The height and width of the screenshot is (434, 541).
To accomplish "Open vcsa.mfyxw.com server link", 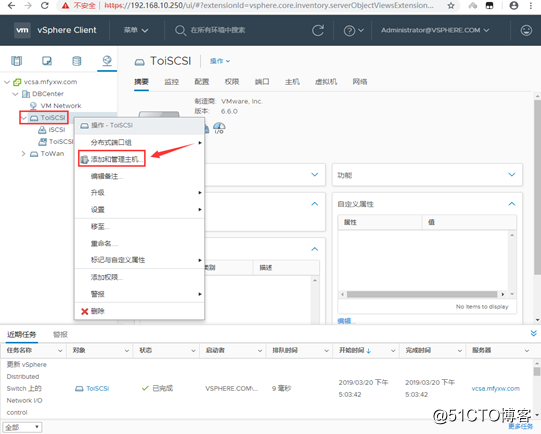I will [x=495, y=388].
